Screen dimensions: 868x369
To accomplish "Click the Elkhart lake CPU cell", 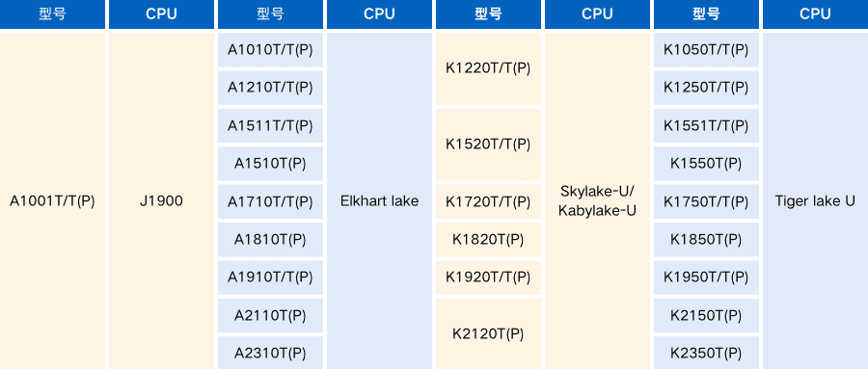I will tap(379, 200).
